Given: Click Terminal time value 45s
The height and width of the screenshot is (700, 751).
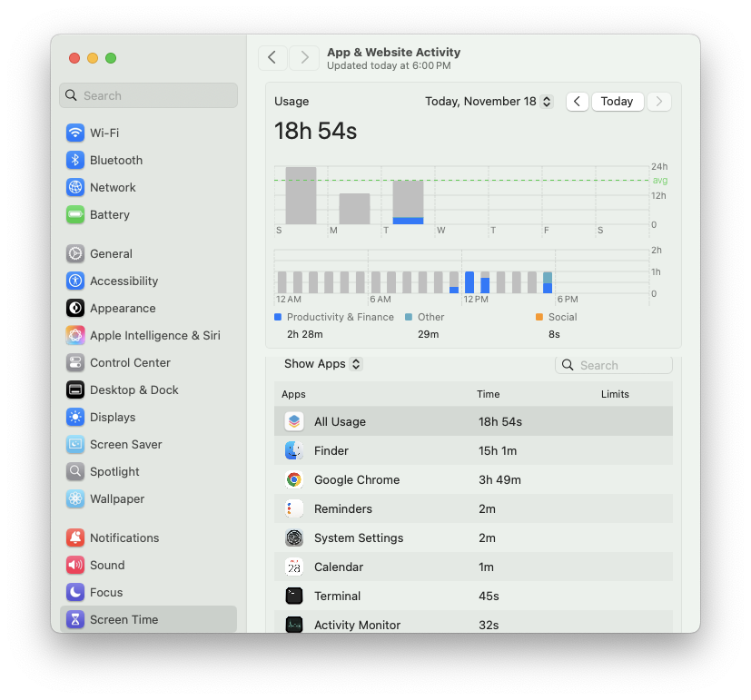Looking at the screenshot, I should [x=489, y=596].
